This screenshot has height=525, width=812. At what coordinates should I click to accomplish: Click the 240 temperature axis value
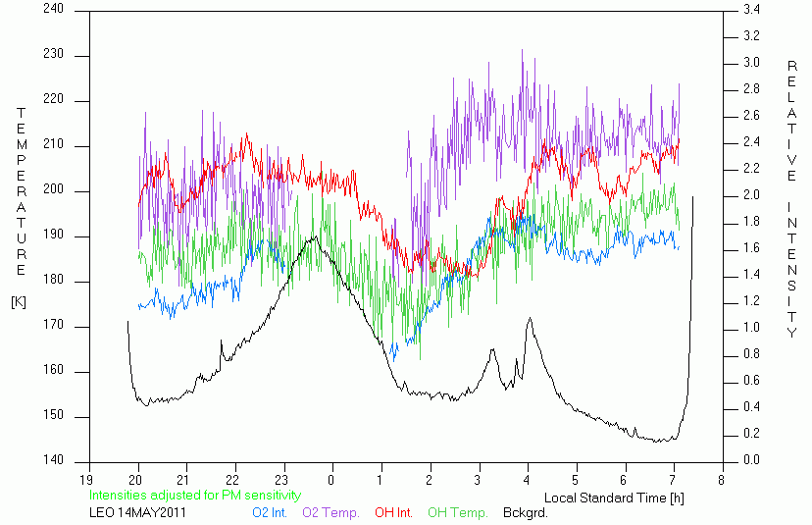[53, 9]
